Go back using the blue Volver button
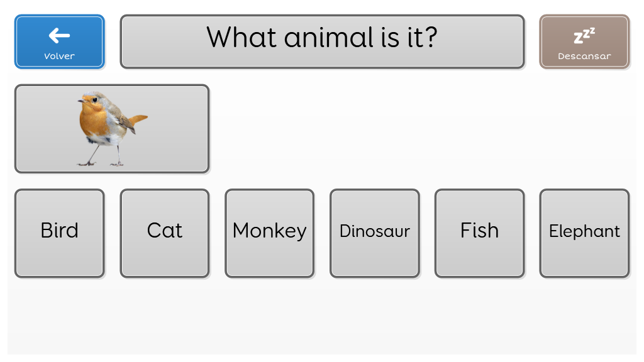Viewport: 644px width, 362px height. pos(60,42)
